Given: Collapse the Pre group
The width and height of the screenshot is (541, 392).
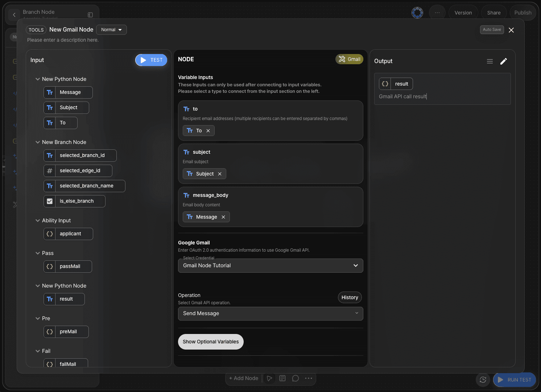Looking at the screenshot, I should (38, 318).
